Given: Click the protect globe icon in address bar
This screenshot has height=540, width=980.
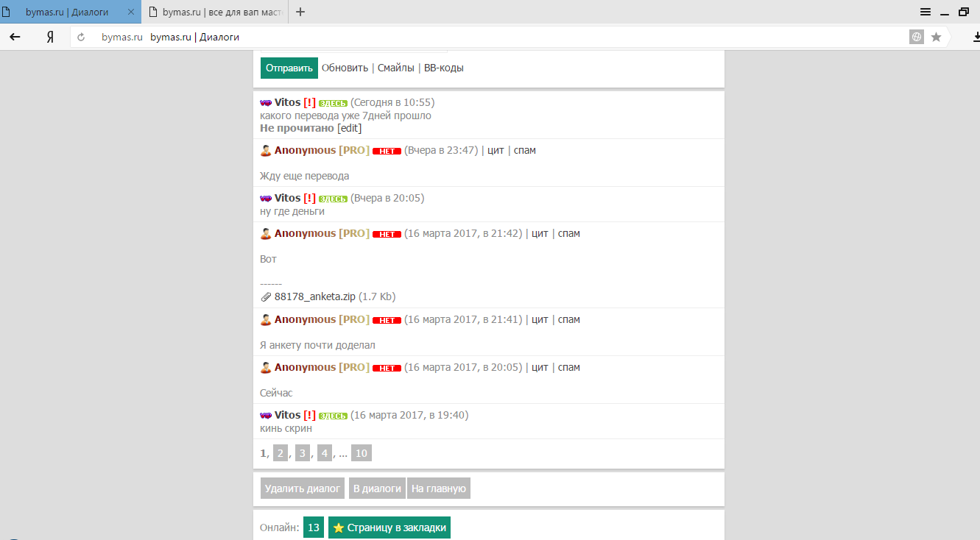Looking at the screenshot, I should pyautogui.click(x=916, y=37).
